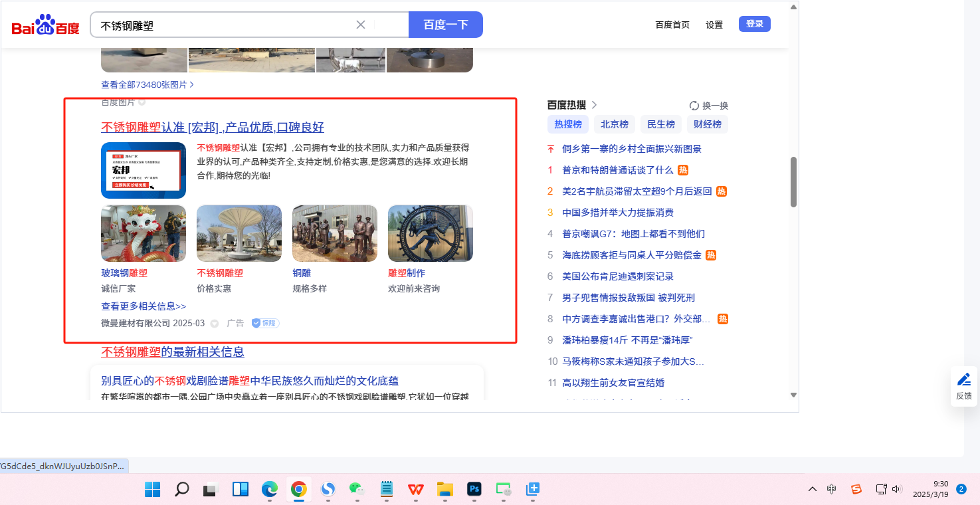
Task: Open WPS Office from taskbar
Action: click(x=416, y=490)
